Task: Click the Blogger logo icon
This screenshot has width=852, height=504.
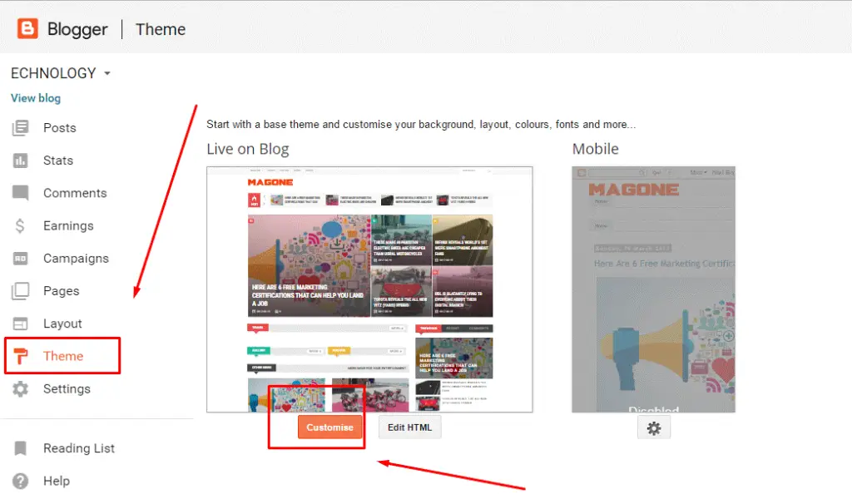Action: pyautogui.click(x=27, y=29)
